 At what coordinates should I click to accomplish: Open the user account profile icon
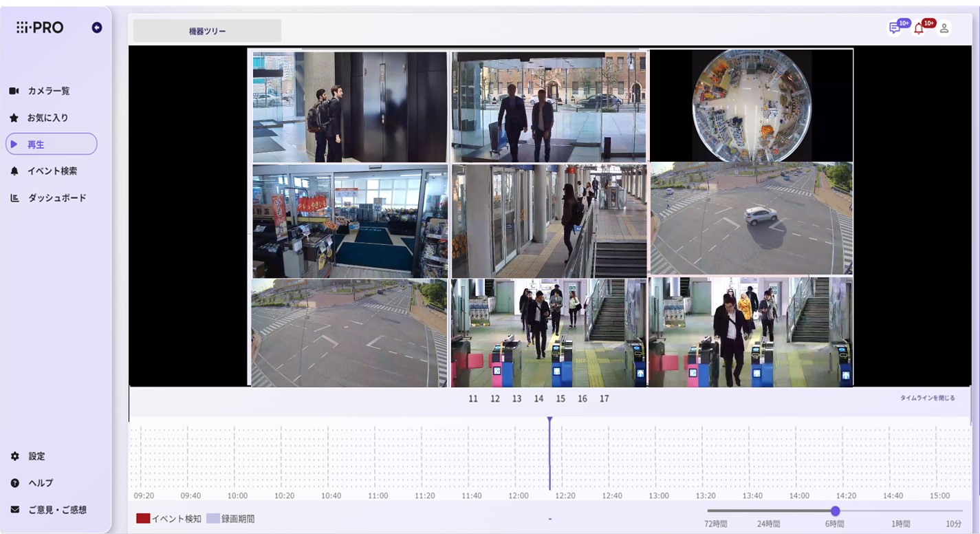pyautogui.click(x=944, y=28)
